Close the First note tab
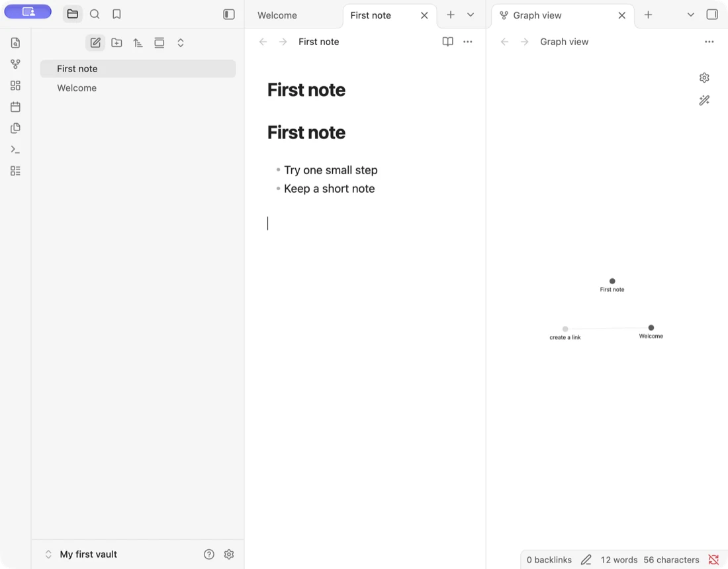The image size is (728, 569). (x=424, y=15)
